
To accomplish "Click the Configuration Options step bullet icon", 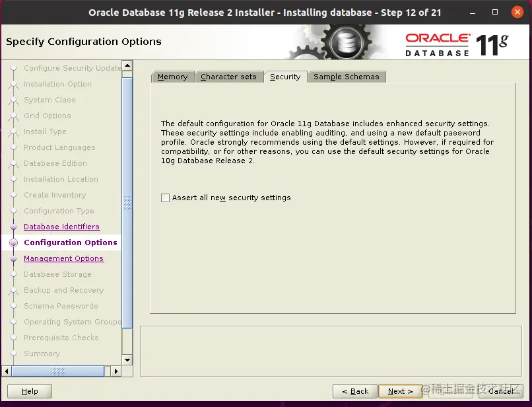I will [x=14, y=242].
